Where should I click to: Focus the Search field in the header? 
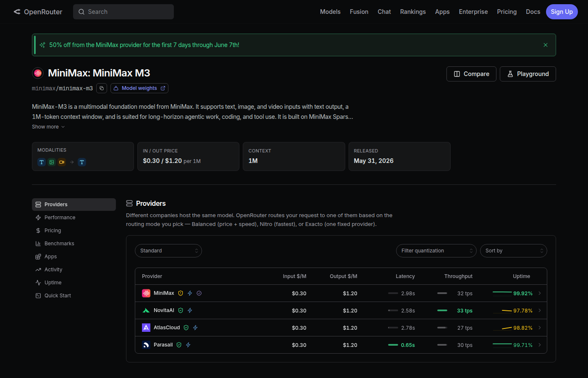coord(123,12)
